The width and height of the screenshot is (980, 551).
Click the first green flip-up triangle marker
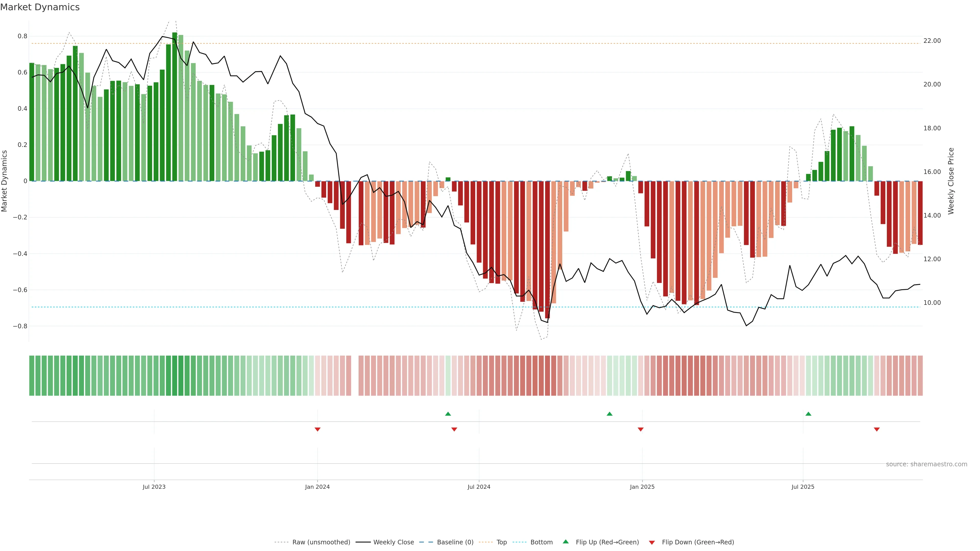coord(448,414)
